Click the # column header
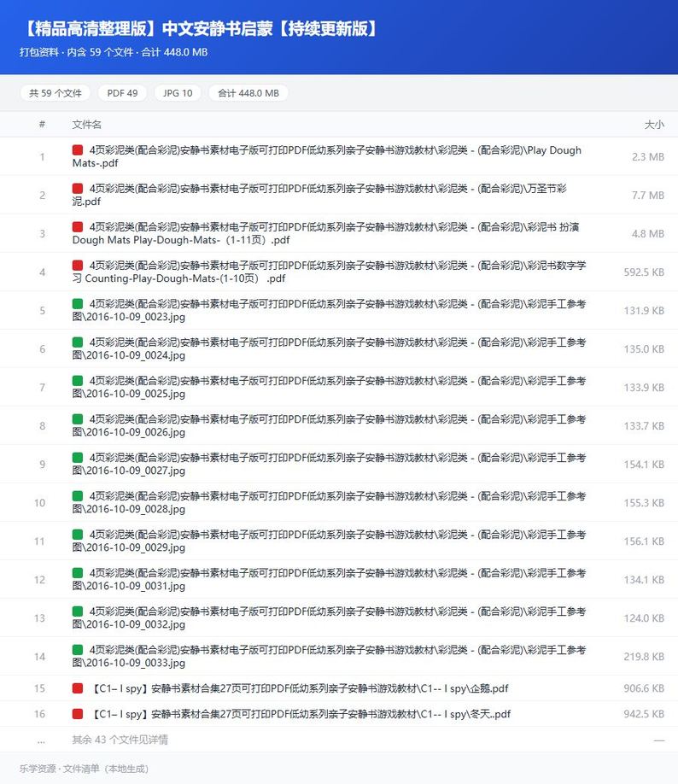This screenshot has width=678, height=784. 42,124
